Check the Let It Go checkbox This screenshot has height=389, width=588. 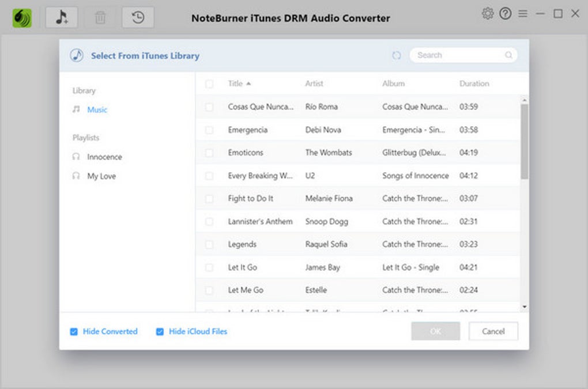(209, 267)
